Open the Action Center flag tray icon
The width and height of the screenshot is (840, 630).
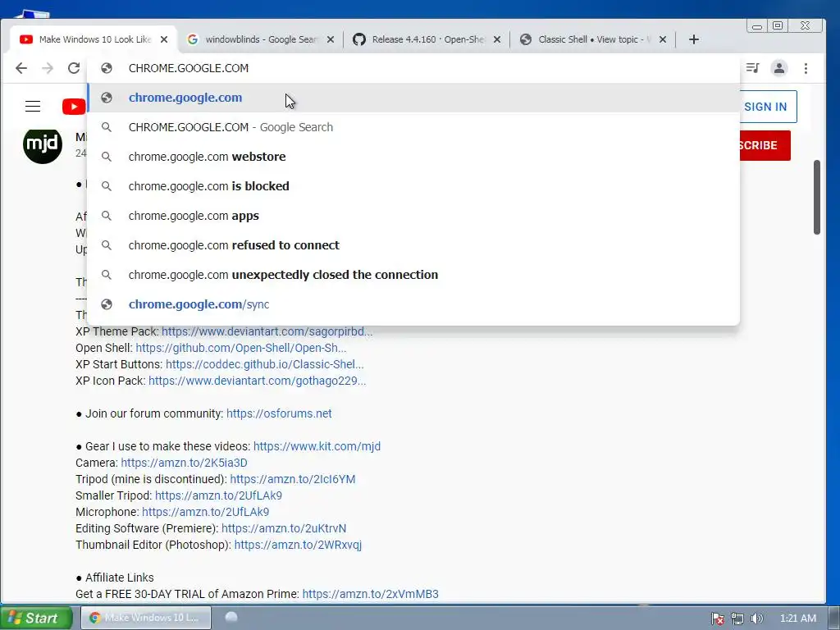717,619
